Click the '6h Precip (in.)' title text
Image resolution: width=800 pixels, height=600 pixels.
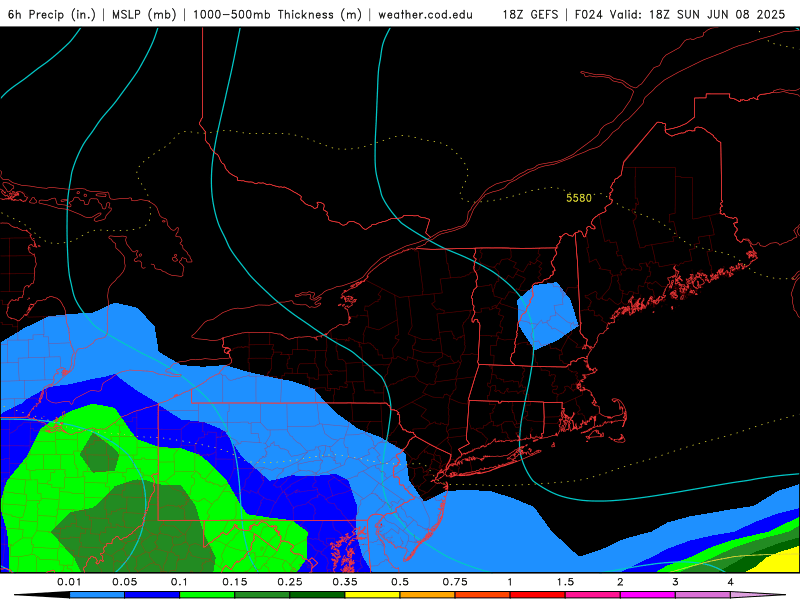(52, 14)
